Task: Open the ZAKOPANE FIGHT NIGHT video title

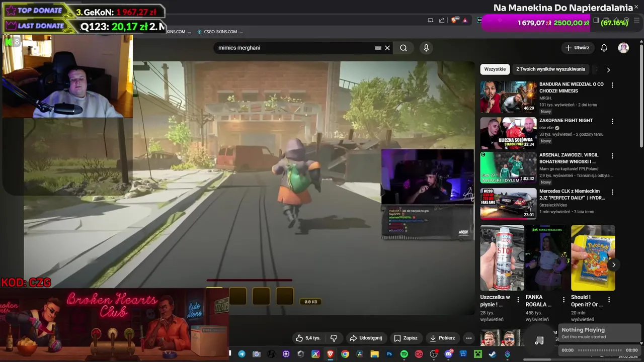Action: (566, 121)
